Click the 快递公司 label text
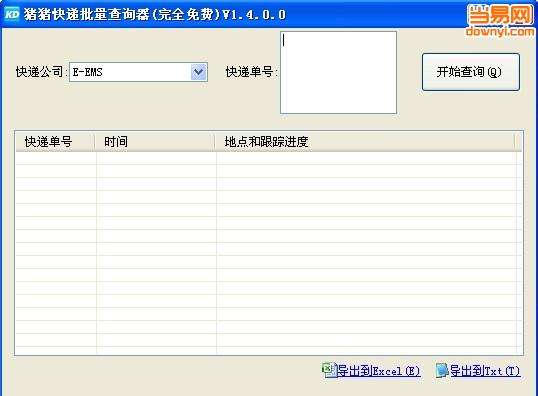538x396 pixels. click(x=39, y=72)
